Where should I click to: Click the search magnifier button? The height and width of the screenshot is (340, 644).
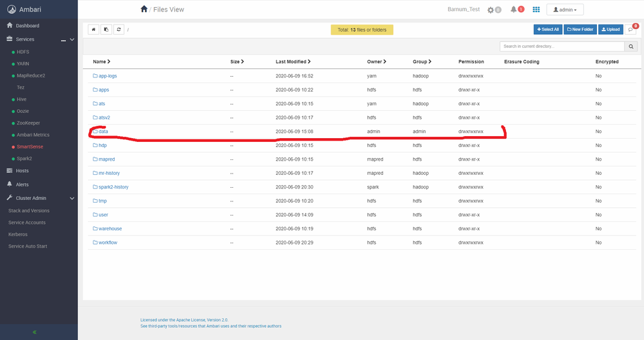point(631,46)
